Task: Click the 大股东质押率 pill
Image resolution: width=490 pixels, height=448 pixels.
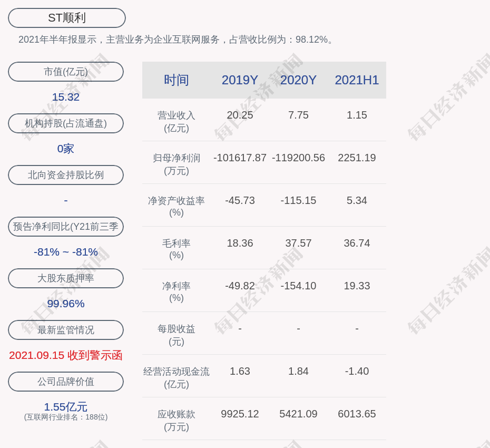Action: (x=66, y=278)
